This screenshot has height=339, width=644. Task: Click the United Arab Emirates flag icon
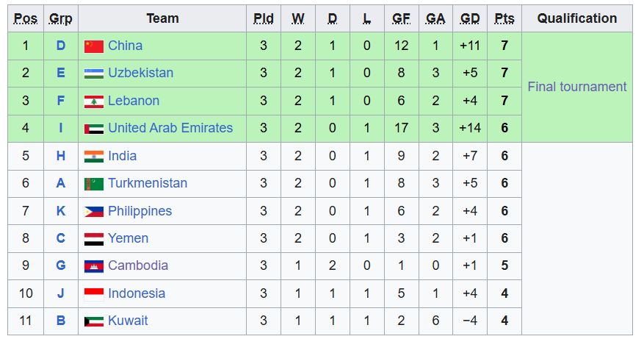[x=94, y=129]
